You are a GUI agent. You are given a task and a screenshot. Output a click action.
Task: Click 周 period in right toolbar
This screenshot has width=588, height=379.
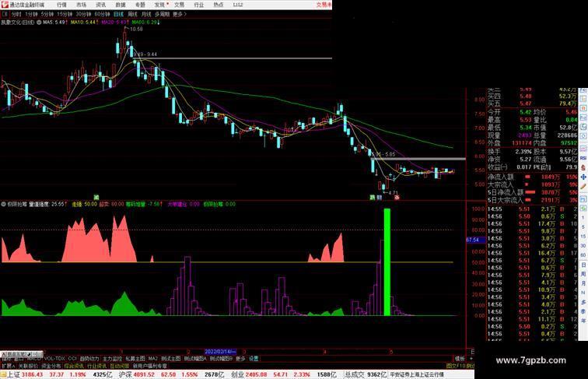click(x=583, y=274)
